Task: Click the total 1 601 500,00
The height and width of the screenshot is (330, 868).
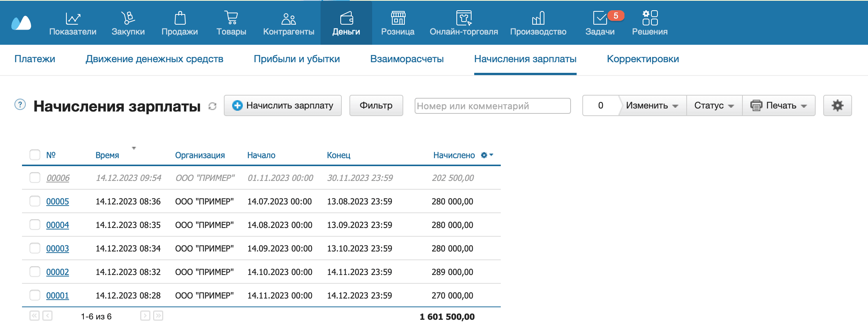Action: [x=447, y=317]
